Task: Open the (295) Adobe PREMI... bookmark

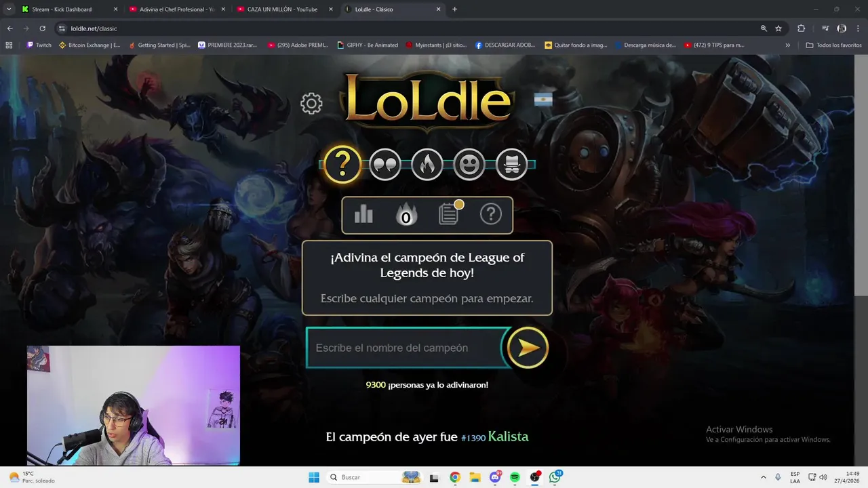Action: coord(298,45)
